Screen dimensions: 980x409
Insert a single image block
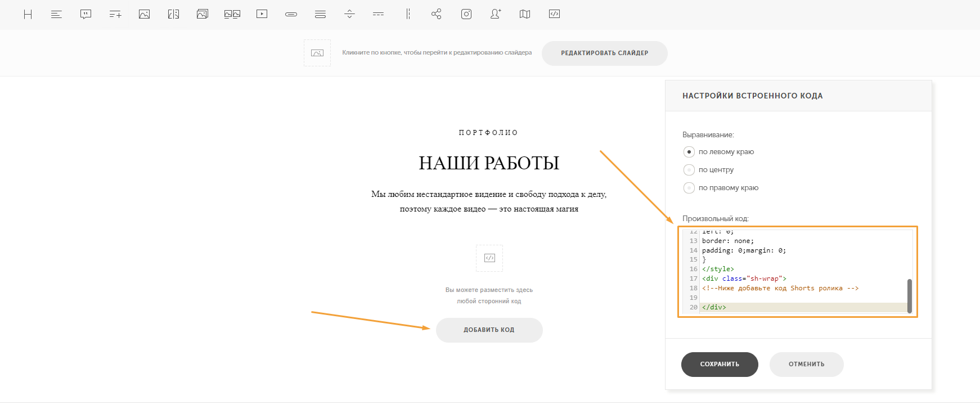coord(144,14)
